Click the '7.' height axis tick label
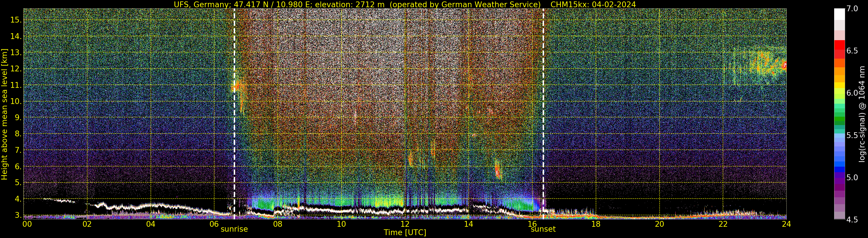The height and width of the screenshot is (238, 868). point(18,150)
